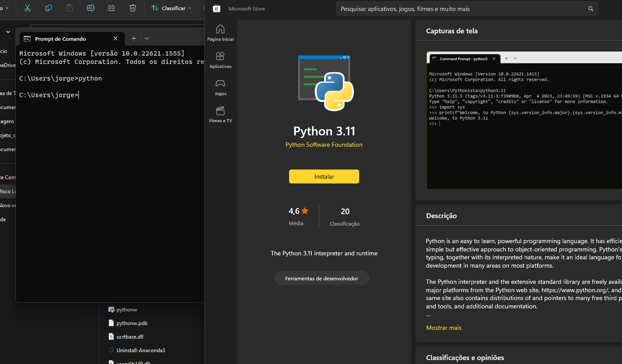
Task: Click the Rename icon in File Explorer toolbar
Action: click(x=91, y=8)
